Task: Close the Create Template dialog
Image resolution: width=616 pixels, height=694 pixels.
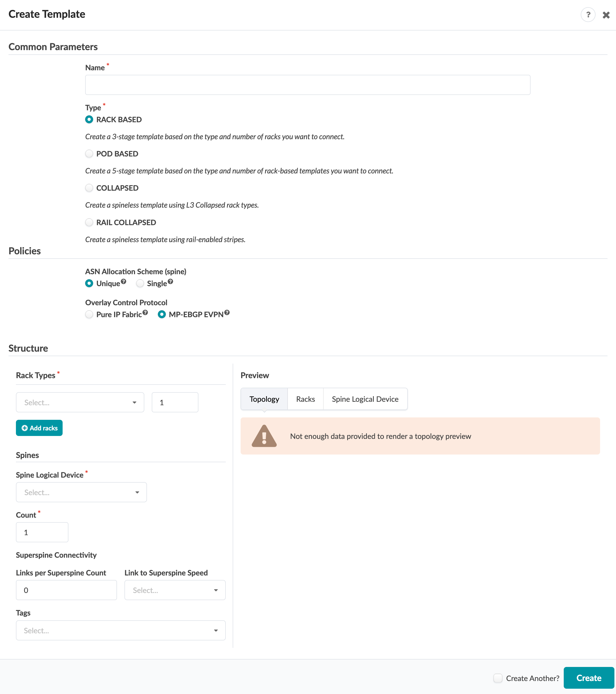Action: [x=606, y=15]
